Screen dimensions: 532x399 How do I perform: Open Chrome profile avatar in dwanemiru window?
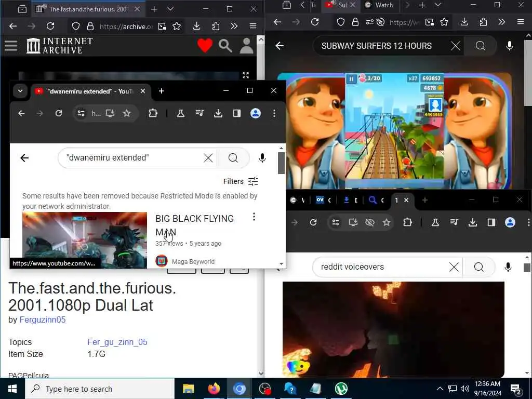pos(256,113)
